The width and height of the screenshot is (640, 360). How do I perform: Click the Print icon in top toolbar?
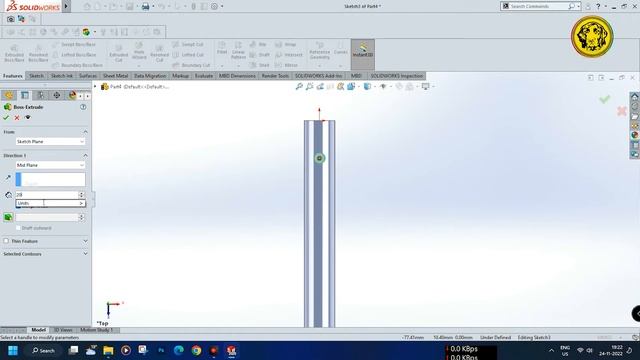coord(145,6)
